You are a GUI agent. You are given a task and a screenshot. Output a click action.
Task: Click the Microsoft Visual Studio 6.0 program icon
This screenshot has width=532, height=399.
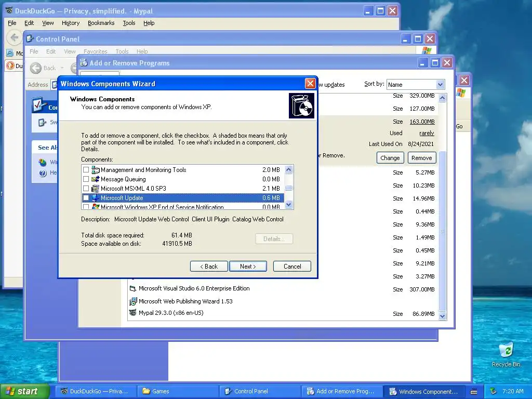[132, 289]
